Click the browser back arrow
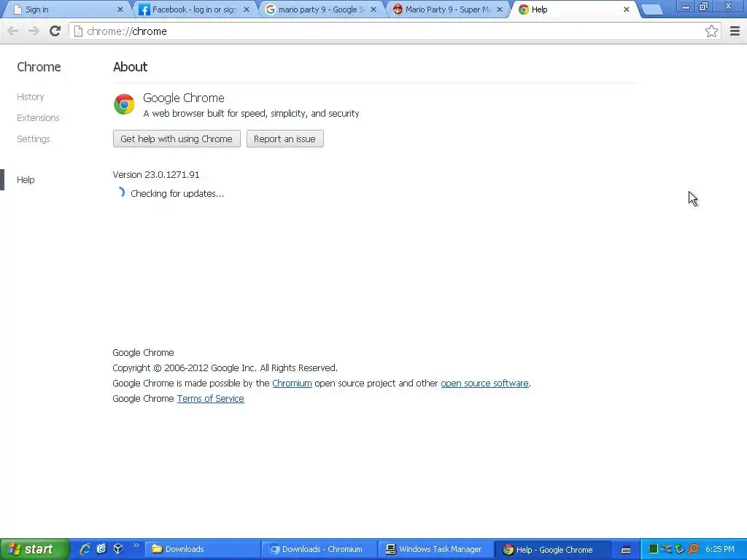Image resolution: width=747 pixels, height=560 pixels. point(13,31)
